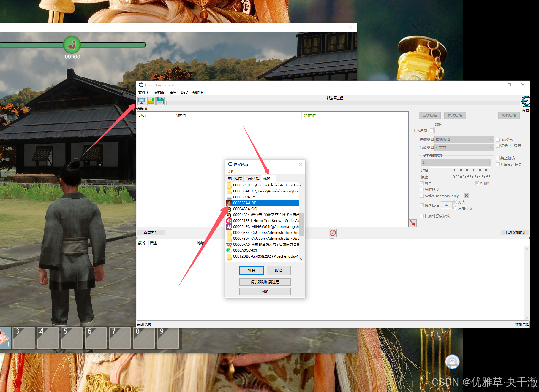Toggle the 可执行 executable checkbox
539x392 pixels.
(x=478, y=183)
